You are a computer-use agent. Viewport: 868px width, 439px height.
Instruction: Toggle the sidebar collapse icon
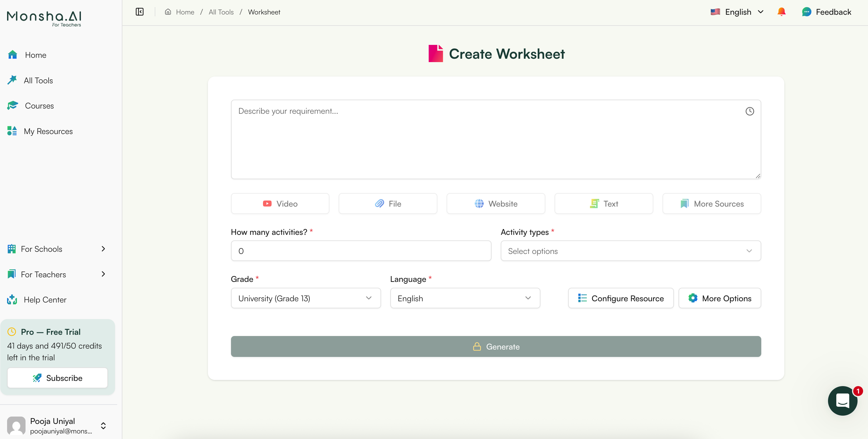tap(140, 12)
